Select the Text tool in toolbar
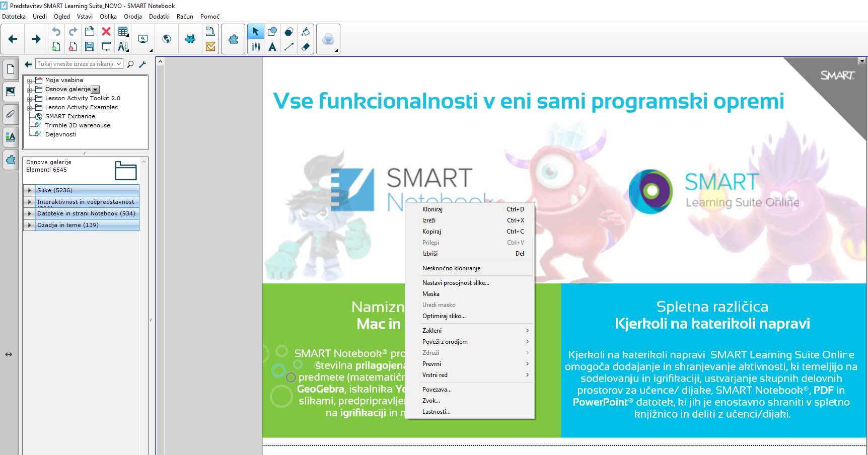 (x=272, y=47)
